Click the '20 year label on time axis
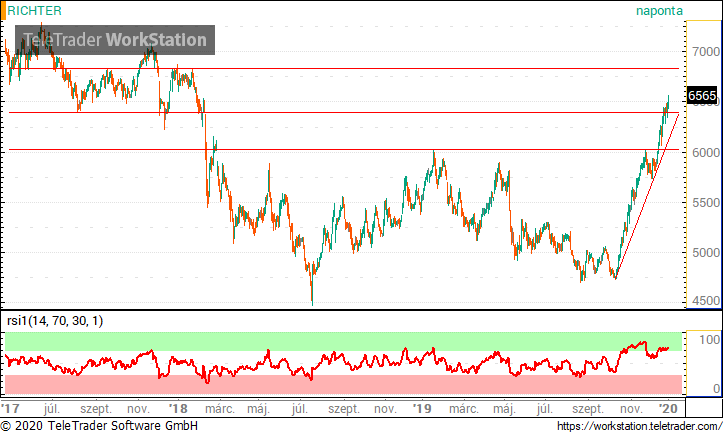Screen dimensions: 723x435 point(668,409)
